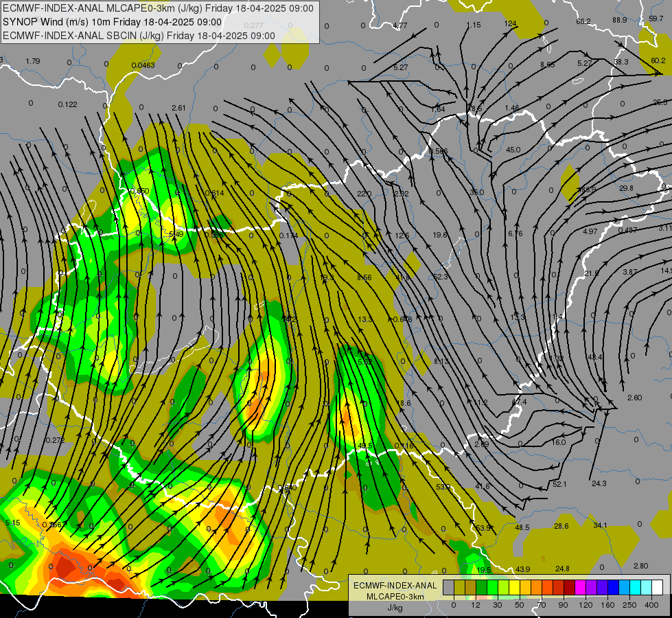The image size is (672, 618).
Task: Click the white legend swatch
Action: (x=658, y=588)
